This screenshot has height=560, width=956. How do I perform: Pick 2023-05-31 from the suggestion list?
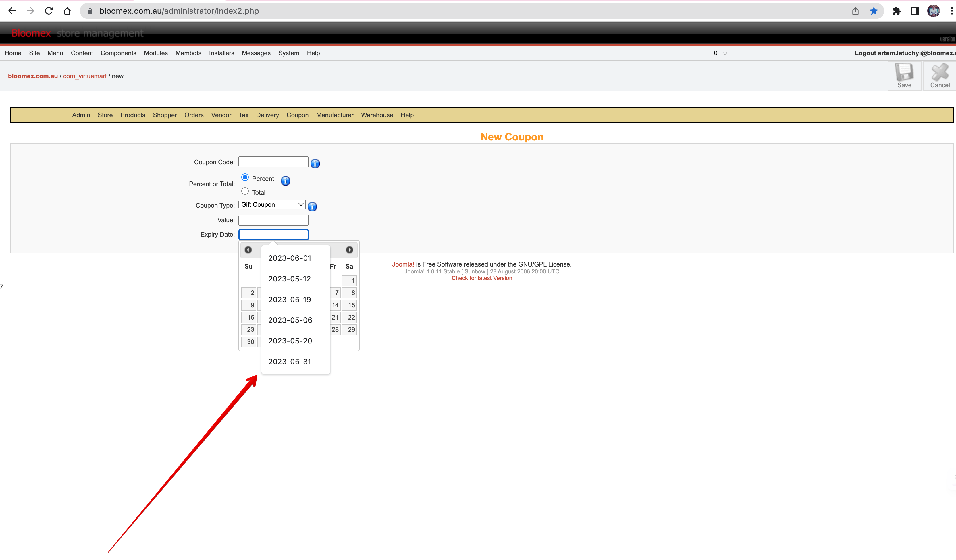pos(290,362)
